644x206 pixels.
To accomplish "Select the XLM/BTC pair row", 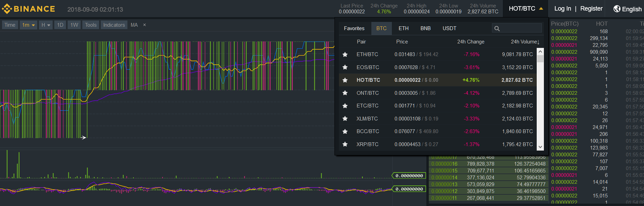I will [x=438, y=119].
